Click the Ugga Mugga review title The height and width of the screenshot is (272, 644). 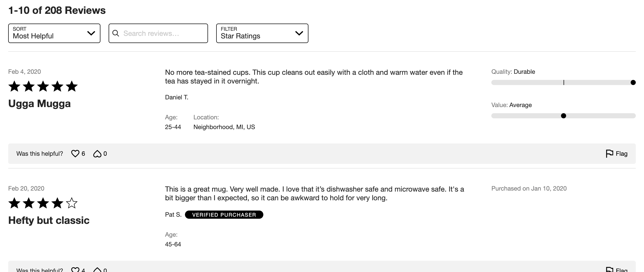click(39, 104)
